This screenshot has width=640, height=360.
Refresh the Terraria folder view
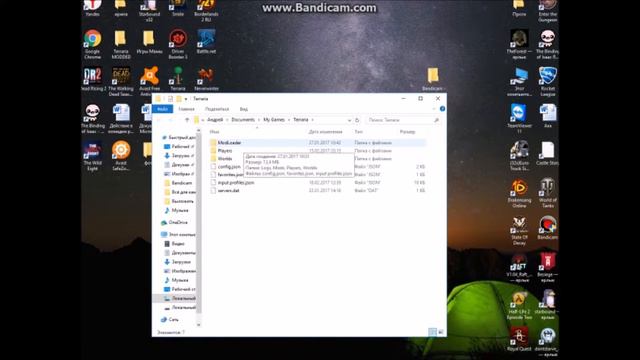point(357,120)
